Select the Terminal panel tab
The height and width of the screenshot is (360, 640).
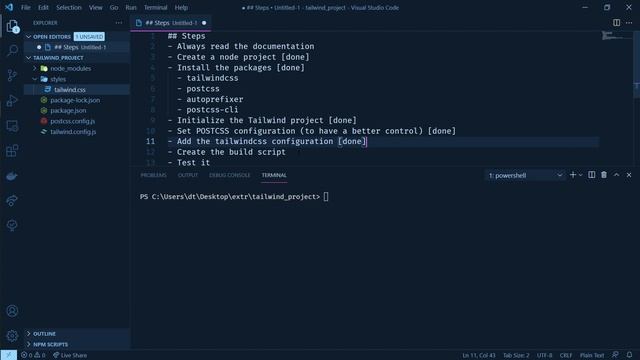[x=274, y=175]
